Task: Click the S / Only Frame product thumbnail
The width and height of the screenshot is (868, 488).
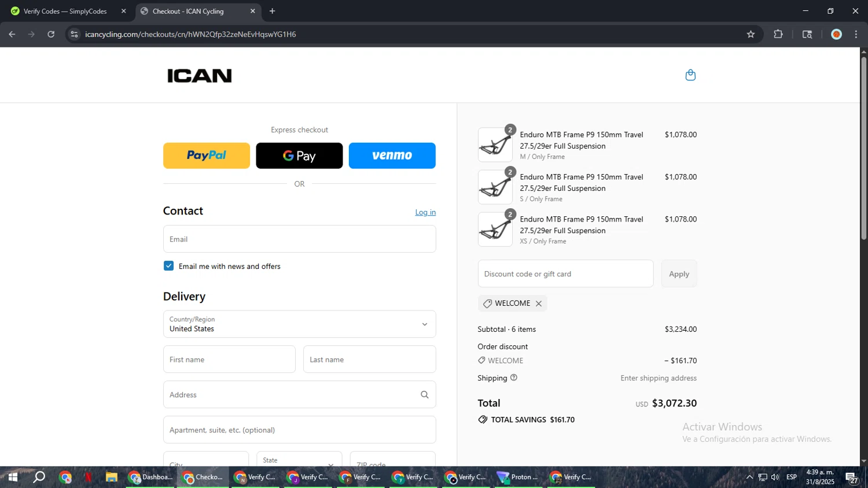Action: (495, 187)
